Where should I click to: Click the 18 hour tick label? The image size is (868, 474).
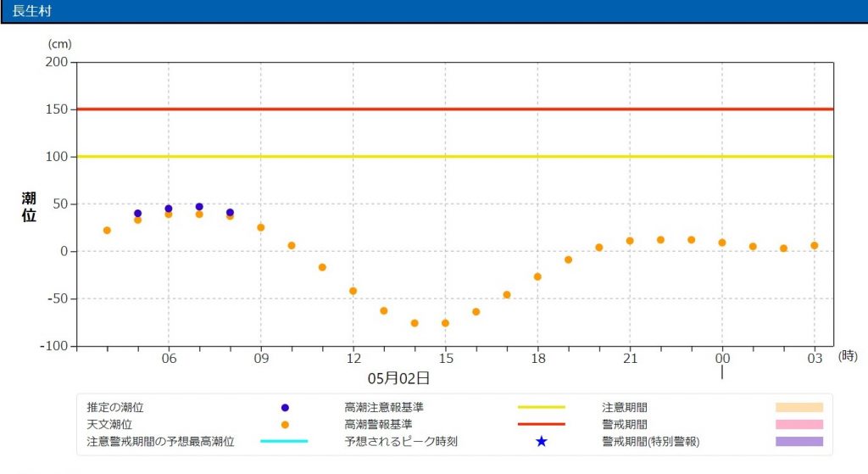(538, 359)
